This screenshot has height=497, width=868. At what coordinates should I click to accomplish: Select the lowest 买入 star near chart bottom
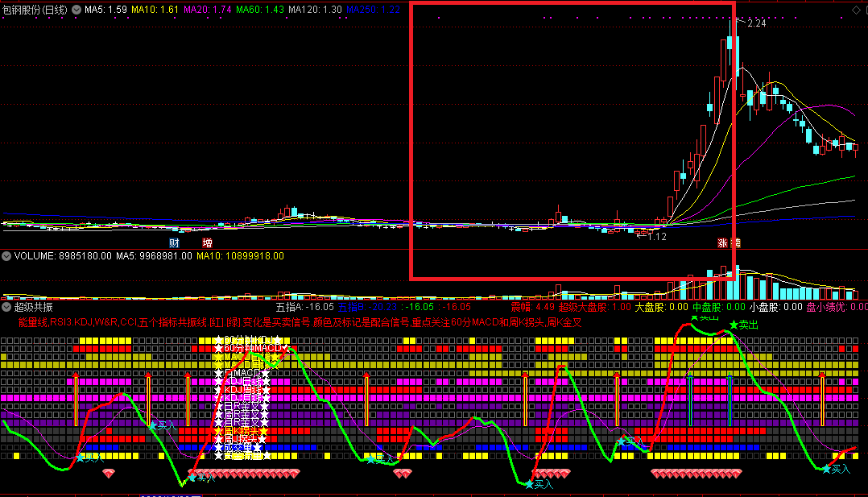tap(539, 484)
